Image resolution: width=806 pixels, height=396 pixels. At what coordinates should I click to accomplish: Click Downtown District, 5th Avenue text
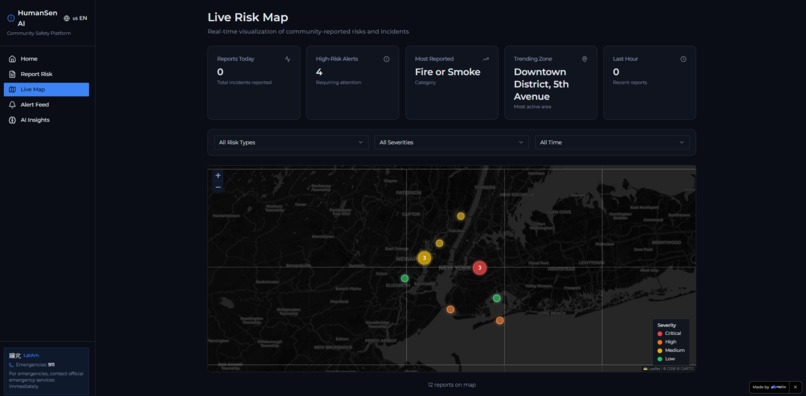[x=541, y=84]
